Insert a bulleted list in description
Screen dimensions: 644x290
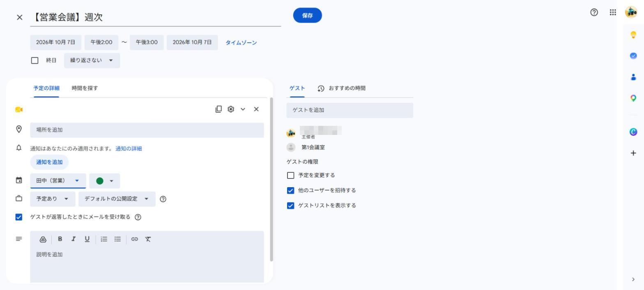click(x=117, y=239)
